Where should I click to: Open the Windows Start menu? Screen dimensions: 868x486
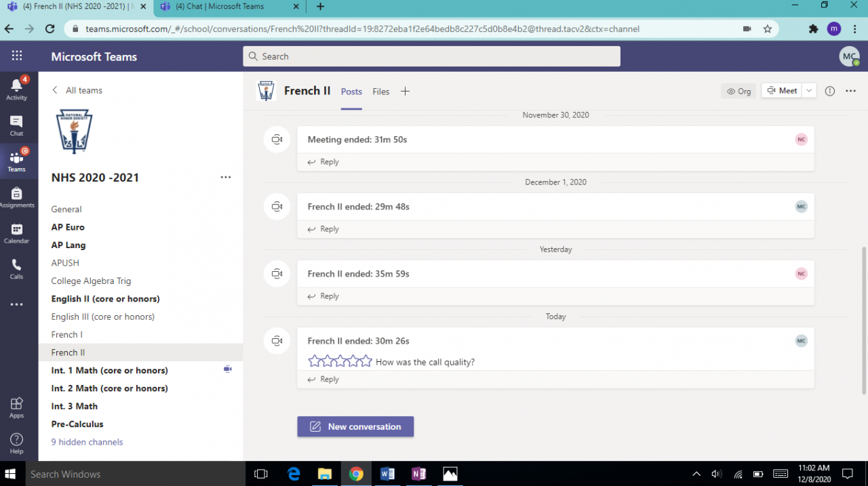tap(12, 474)
